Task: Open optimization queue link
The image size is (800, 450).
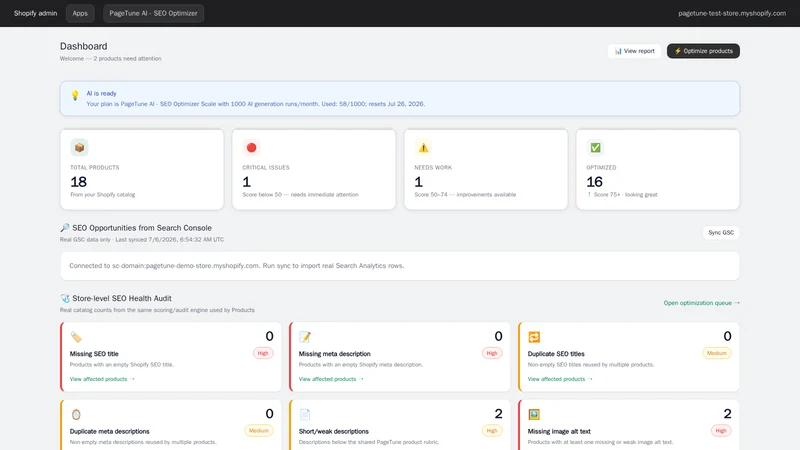Action: coord(702,303)
